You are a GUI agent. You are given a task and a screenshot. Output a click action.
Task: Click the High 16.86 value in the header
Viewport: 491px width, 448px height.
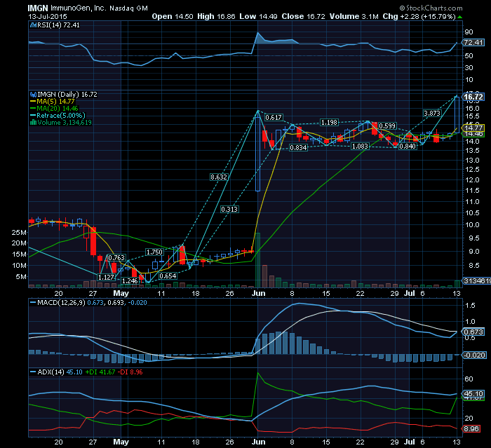216,17
